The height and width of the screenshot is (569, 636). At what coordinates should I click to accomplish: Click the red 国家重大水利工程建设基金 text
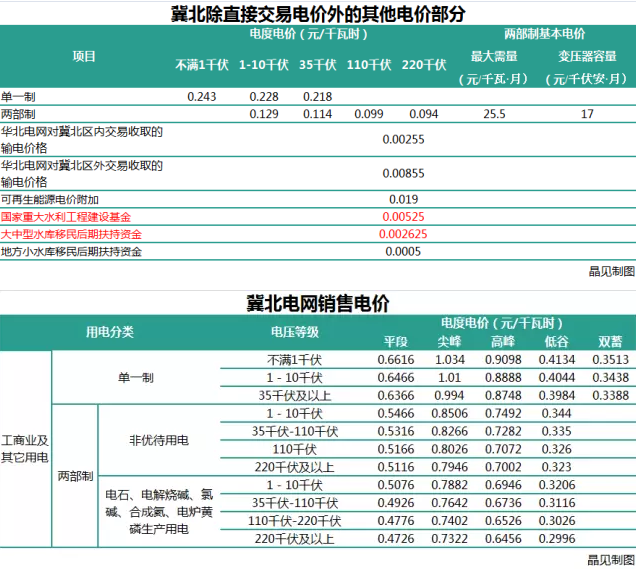pyautogui.click(x=66, y=216)
